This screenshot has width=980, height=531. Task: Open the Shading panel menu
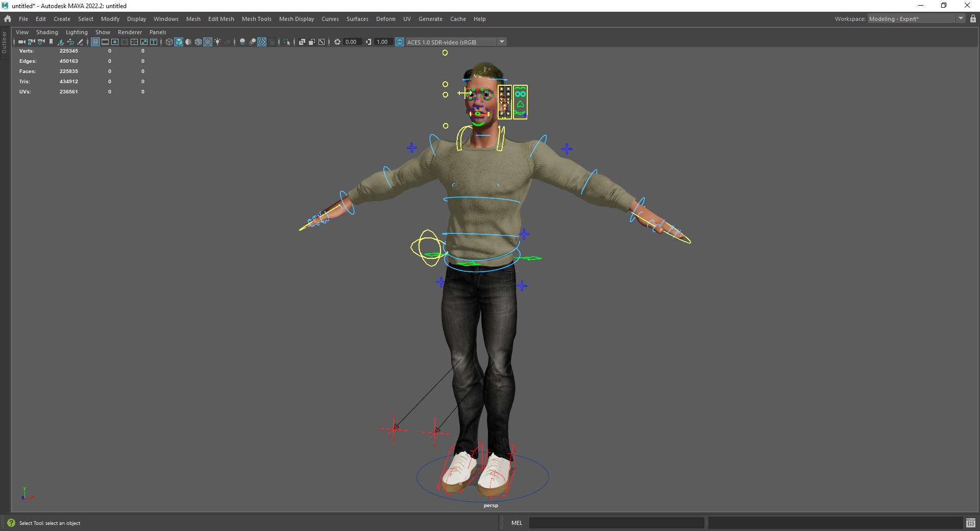(x=47, y=32)
